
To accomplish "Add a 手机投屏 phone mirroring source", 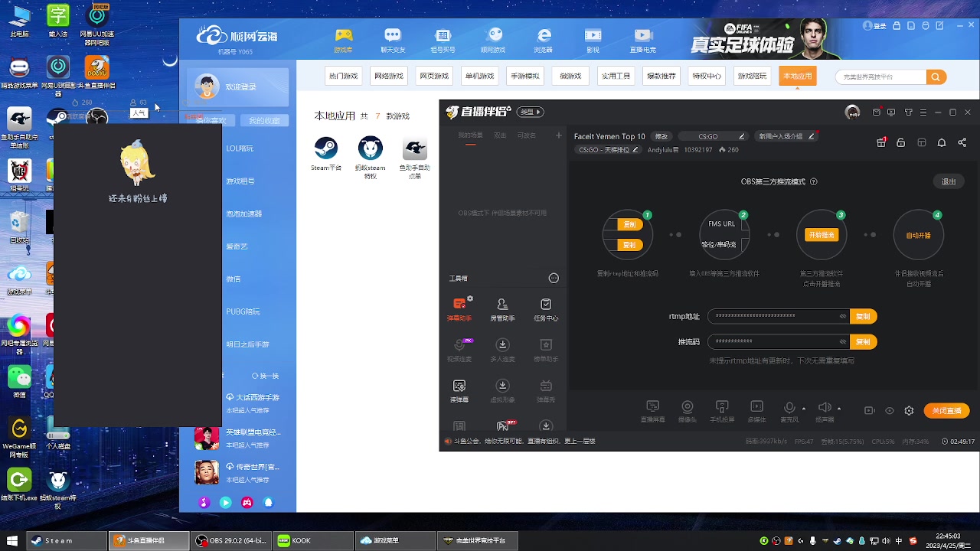I will 722,411.
